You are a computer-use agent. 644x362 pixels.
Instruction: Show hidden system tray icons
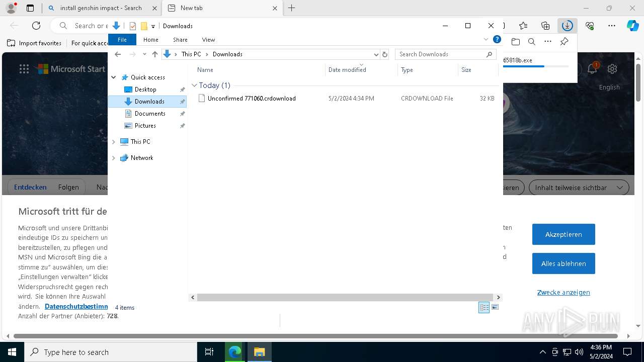point(542,352)
